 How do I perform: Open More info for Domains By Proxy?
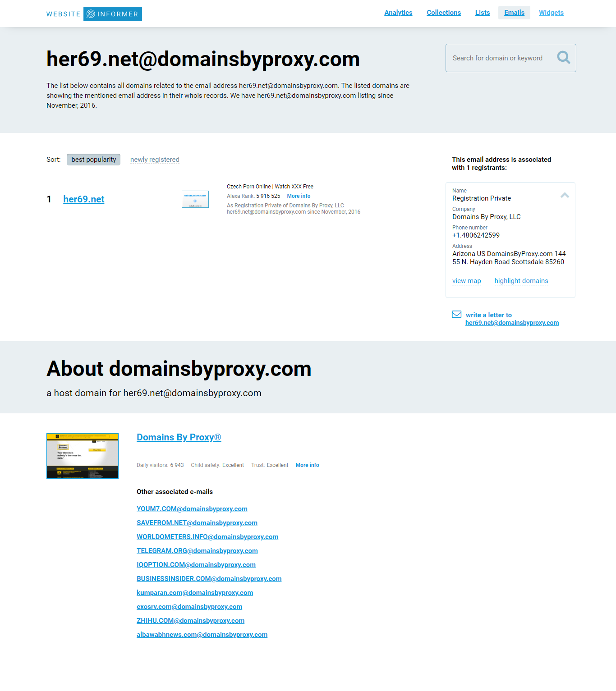307,465
